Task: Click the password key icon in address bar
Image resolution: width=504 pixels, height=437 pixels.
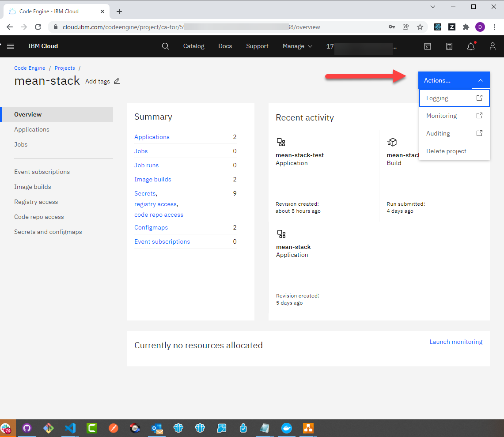Action: tap(391, 27)
